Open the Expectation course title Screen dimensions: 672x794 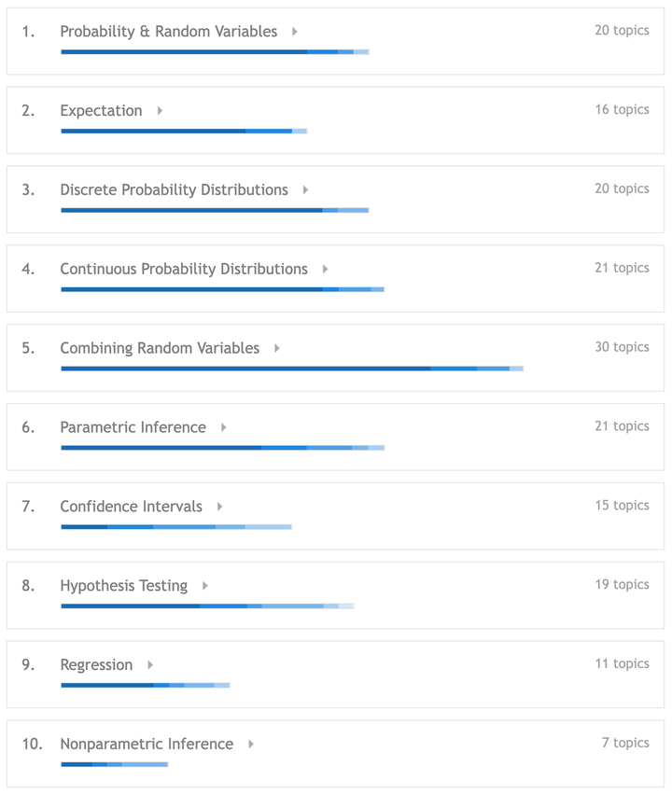tap(101, 111)
